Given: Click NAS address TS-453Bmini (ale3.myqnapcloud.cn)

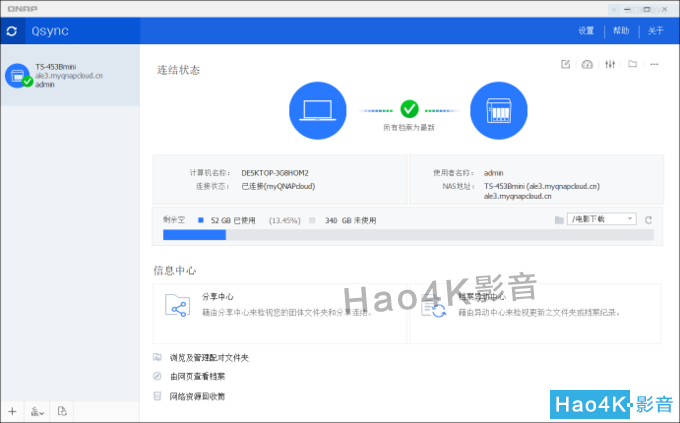Looking at the screenshot, I should coord(542,186).
